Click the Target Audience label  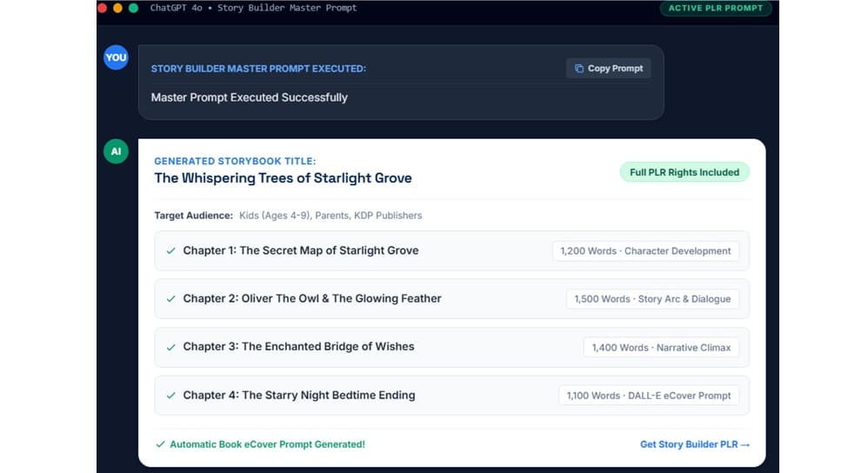click(x=194, y=216)
